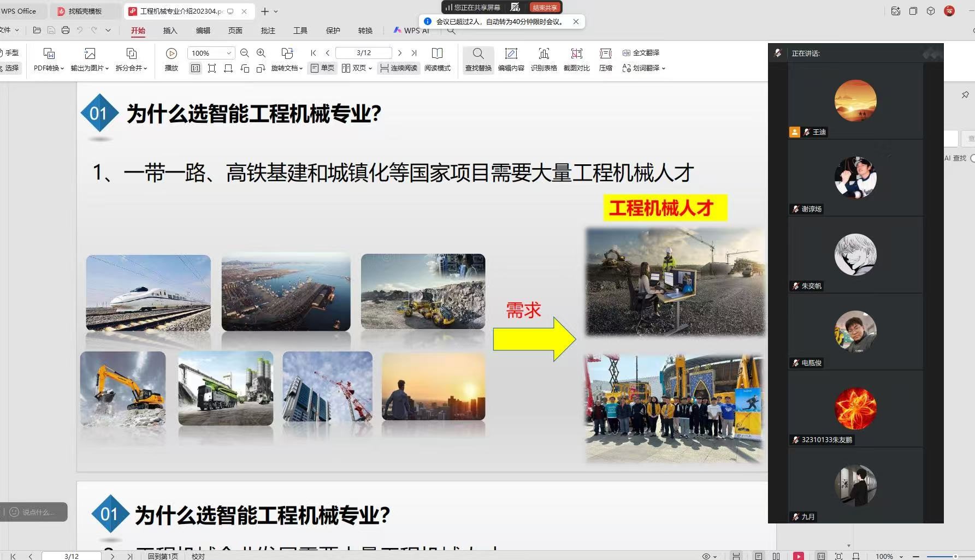Click the zoom out magnifier icon

point(245,53)
